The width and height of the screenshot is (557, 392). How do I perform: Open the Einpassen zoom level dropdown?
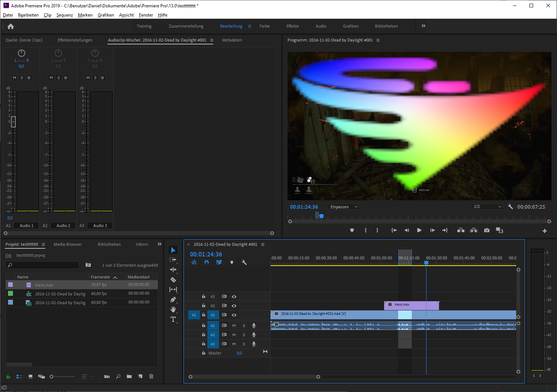coord(344,207)
